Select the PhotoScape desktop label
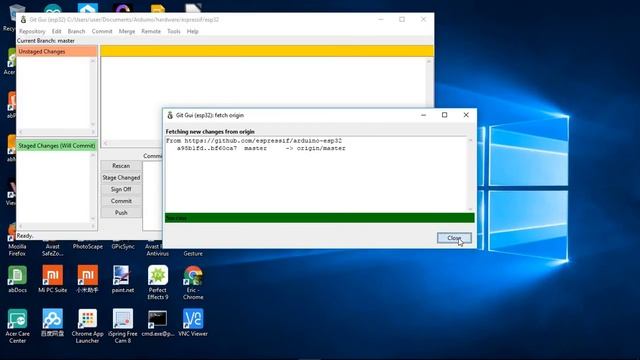Screen dimensions: 640x360 coord(88,247)
